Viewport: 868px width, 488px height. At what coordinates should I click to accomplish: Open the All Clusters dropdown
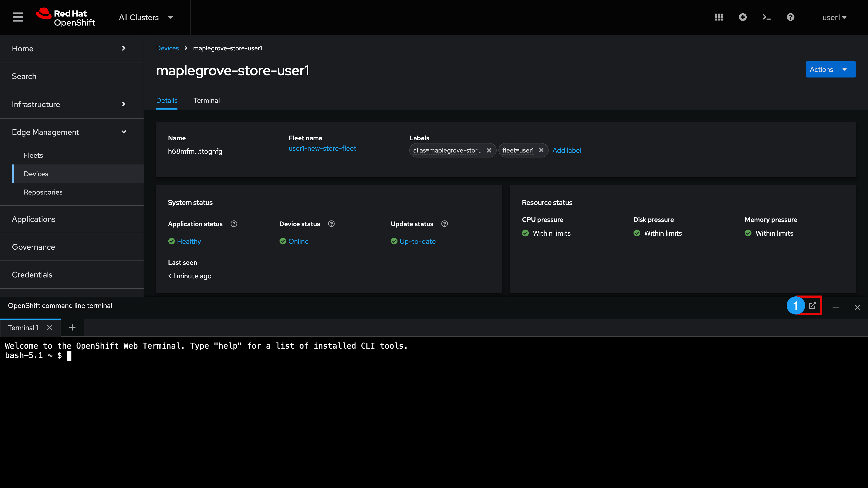click(146, 17)
